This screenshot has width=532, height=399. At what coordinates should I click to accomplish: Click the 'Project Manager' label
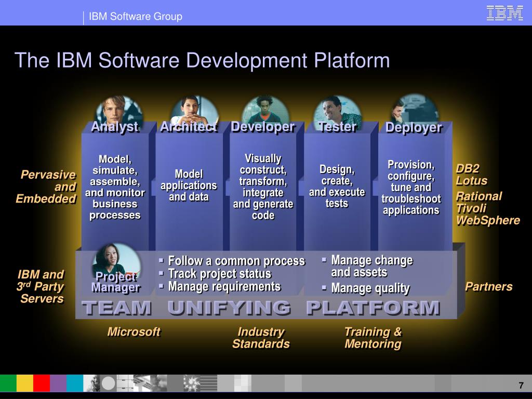point(115,282)
